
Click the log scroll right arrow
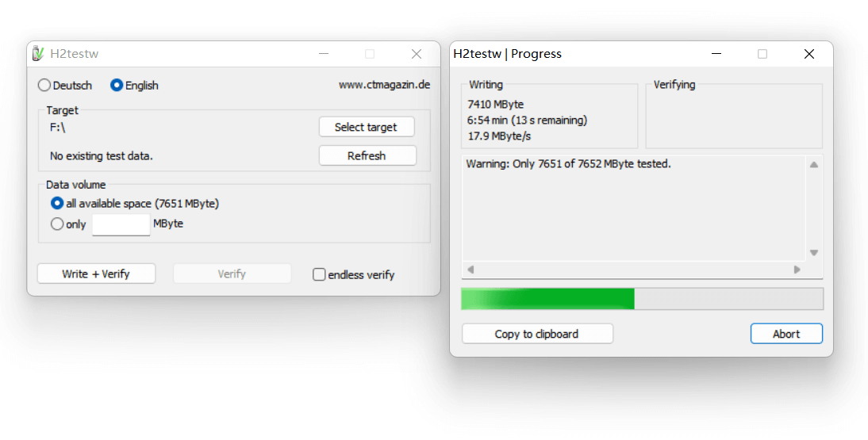pyautogui.click(x=797, y=270)
